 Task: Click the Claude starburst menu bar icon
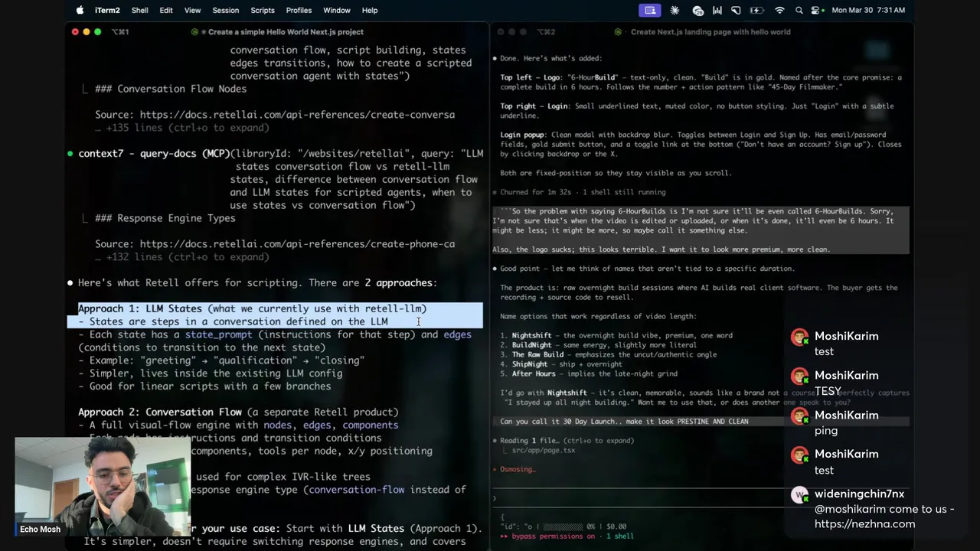click(x=675, y=10)
